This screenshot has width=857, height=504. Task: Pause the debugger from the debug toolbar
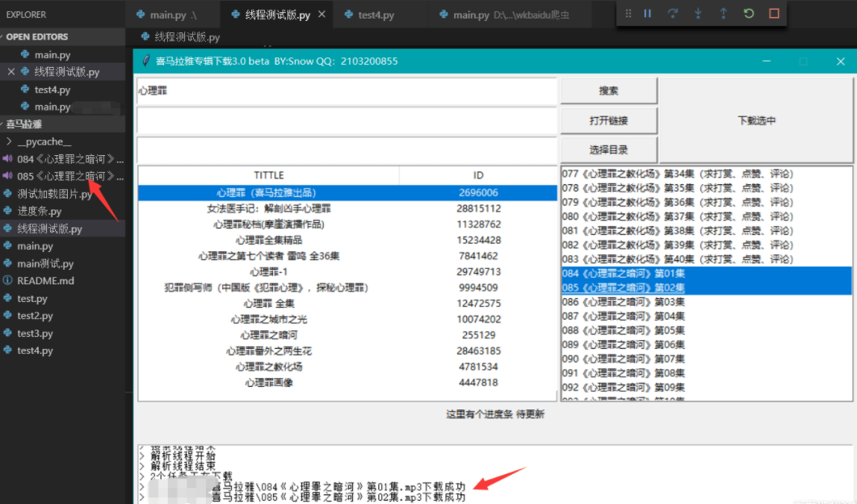[647, 14]
